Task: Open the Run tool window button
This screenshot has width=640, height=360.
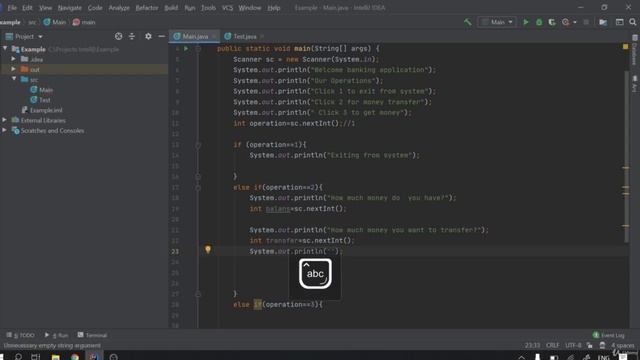Action: [x=56, y=335]
